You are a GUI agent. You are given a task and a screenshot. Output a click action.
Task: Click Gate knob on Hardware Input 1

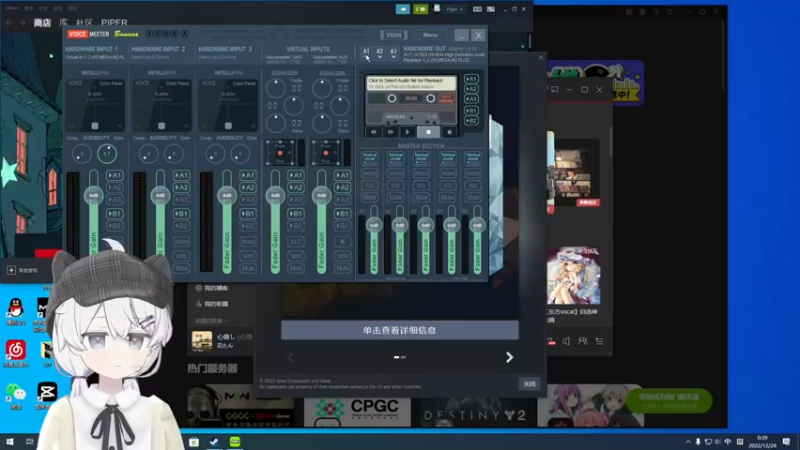click(107, 154)
